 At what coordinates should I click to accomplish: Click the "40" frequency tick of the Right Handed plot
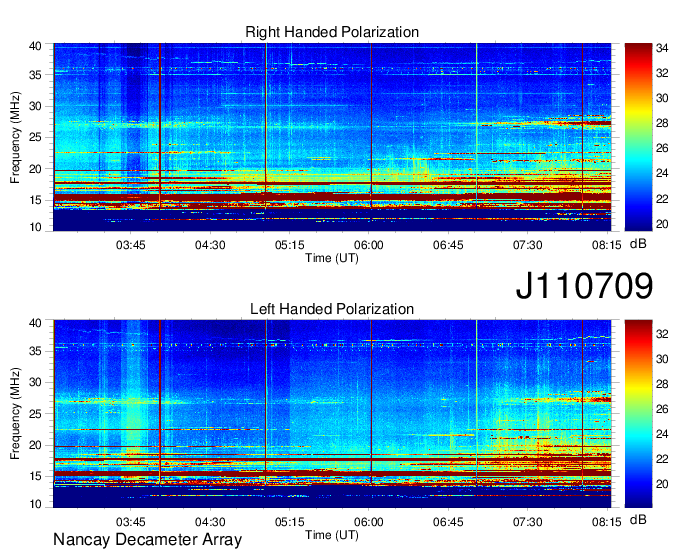tap(35, 46)
